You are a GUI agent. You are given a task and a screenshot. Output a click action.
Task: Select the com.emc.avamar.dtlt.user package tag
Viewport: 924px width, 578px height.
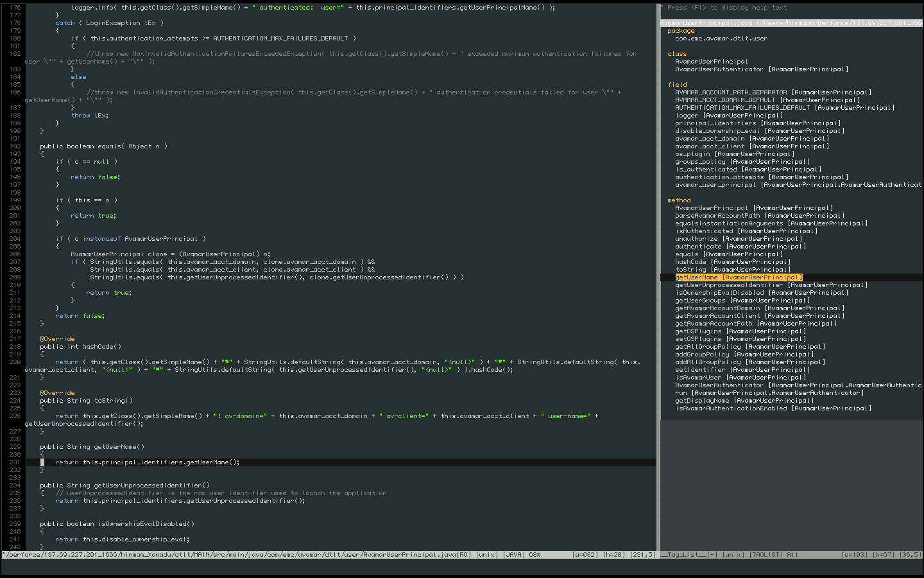click(721, 39)
